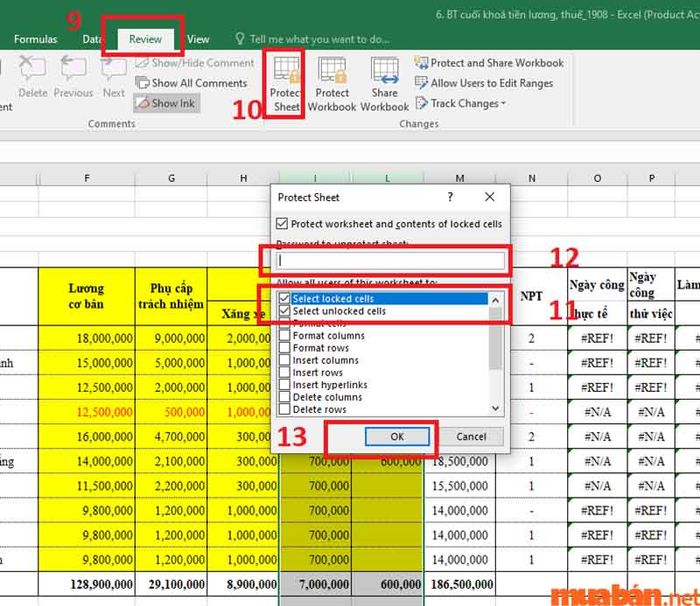The image size is (700, 606).
Task: Click the cell showing 18,500,000
Action: point(460,461)
